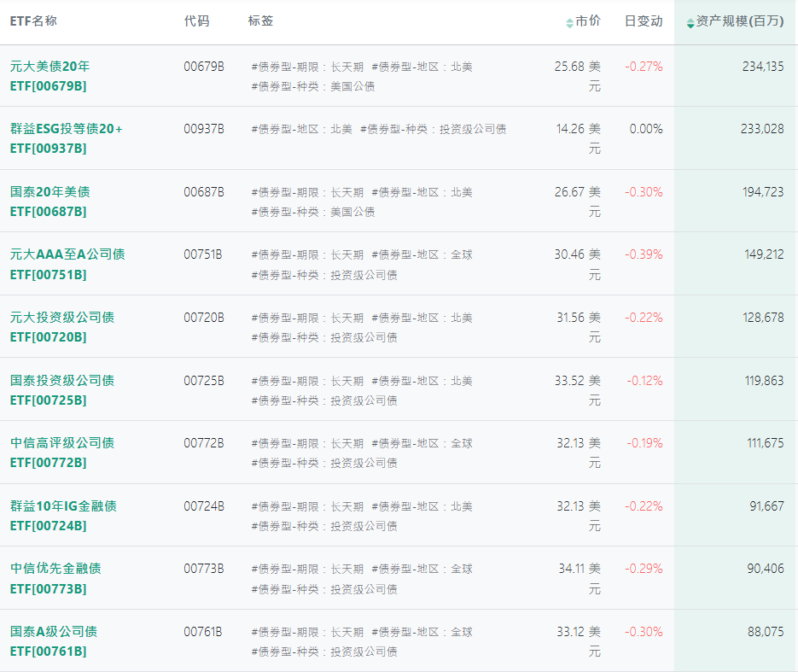Viewport: 798px width, 672px height.
Task: Click daily change 0.00% for 00937B
Action: pos(646,129)
